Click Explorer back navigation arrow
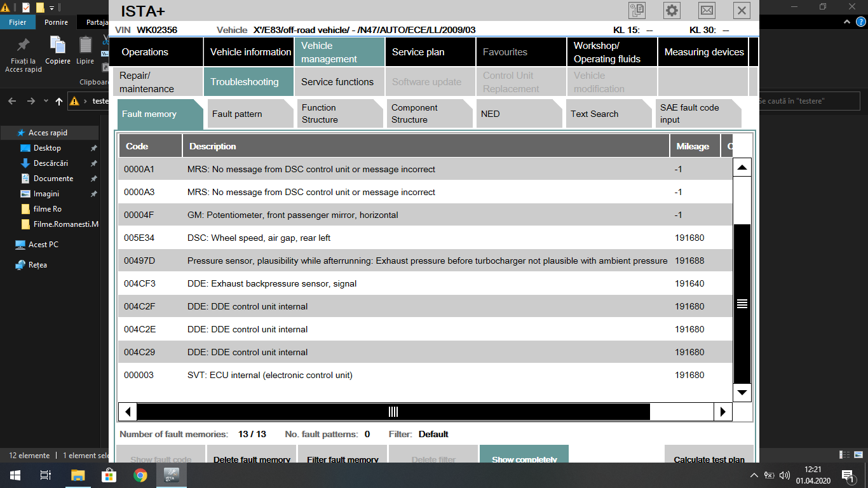Viewport: 868px width, 488px height. click(13, 101)
